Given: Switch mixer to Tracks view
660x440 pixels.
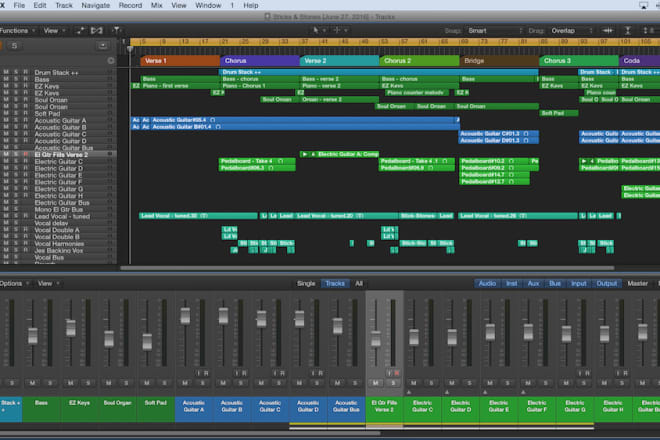Looking at the screenshot, I should (335, 283).
